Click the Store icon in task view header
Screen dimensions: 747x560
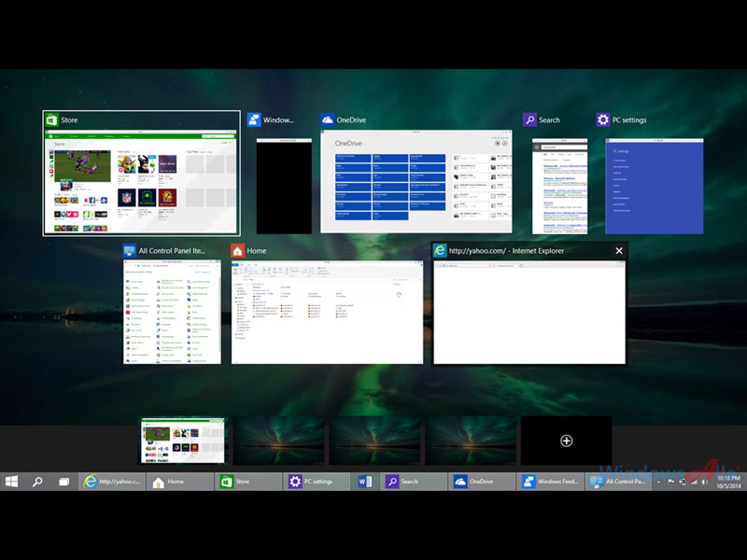[x=50, y=120]
